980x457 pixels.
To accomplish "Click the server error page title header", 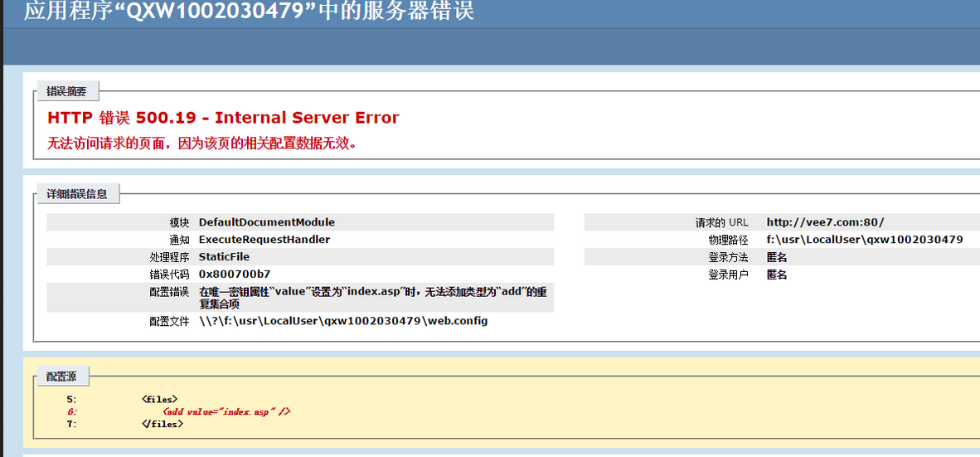I will (249, 12).
